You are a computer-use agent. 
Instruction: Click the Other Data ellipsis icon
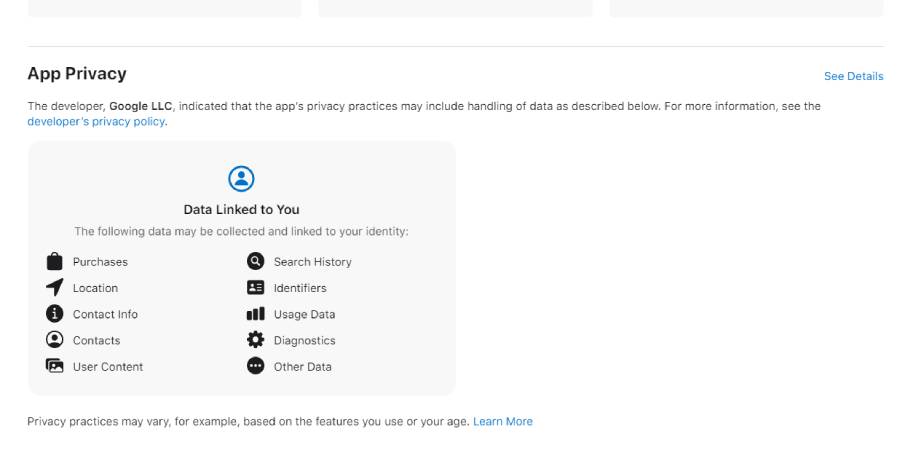[255, 366]
